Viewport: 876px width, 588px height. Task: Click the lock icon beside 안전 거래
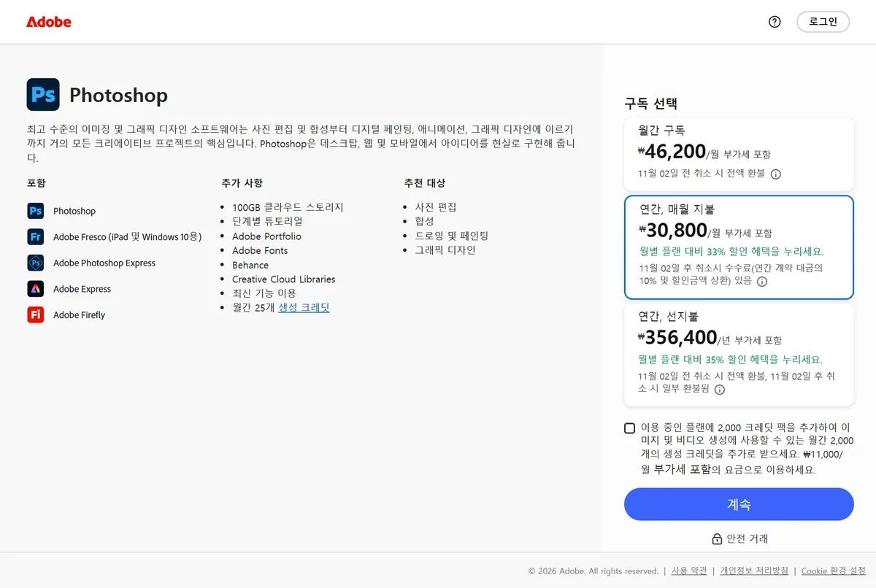coord(717,539)
